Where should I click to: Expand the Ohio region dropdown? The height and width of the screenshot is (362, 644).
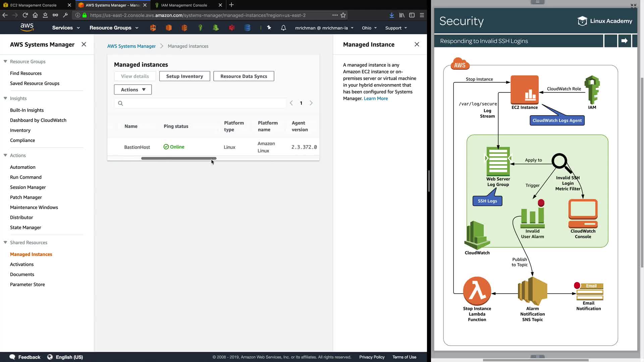click(x=369, y=28)
